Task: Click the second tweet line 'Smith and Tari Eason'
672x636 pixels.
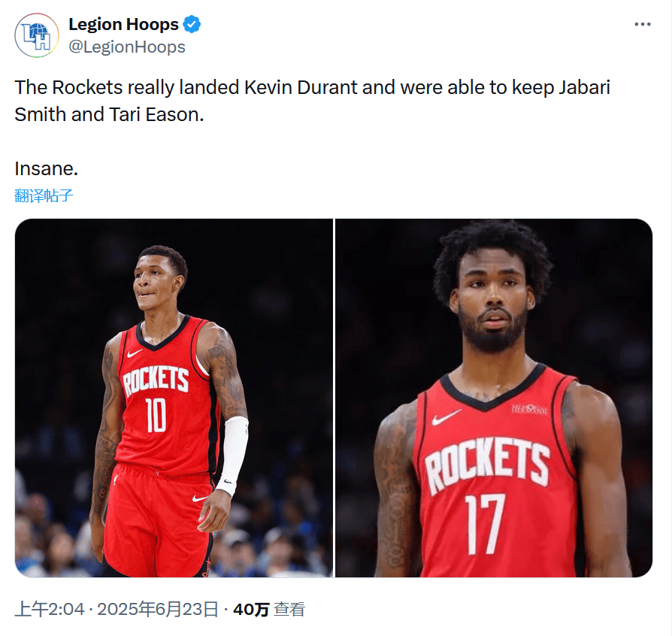Action: pos(109,115)
